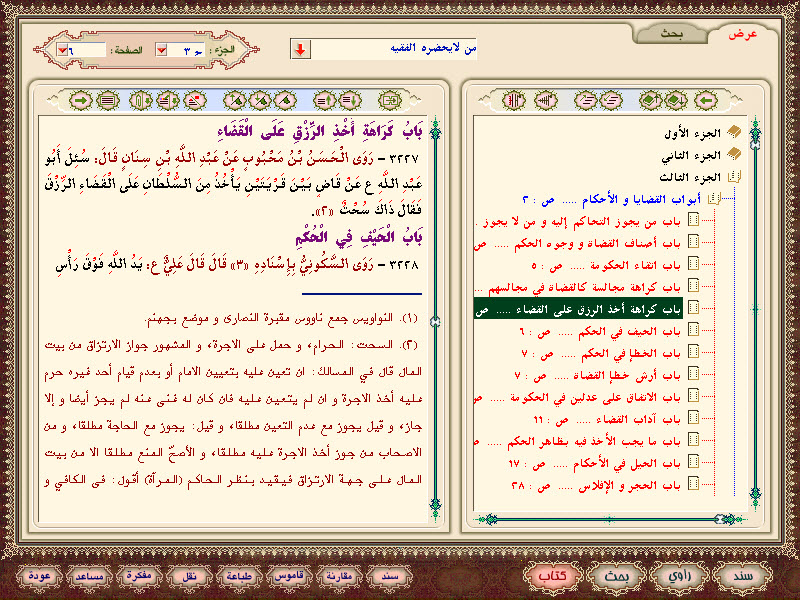Click the paperclip with down-arrow icon

tap(141, 101)
